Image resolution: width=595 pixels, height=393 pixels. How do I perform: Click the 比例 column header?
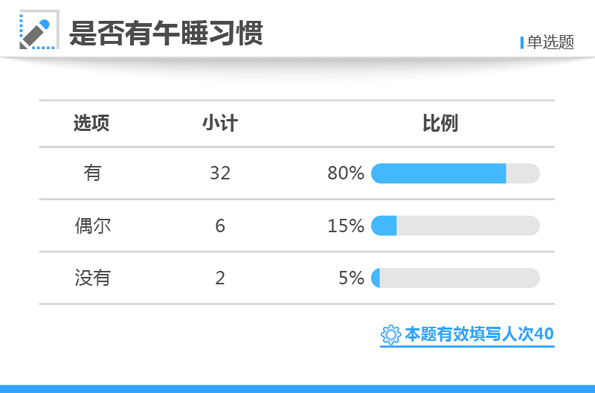tap(440, 123)
